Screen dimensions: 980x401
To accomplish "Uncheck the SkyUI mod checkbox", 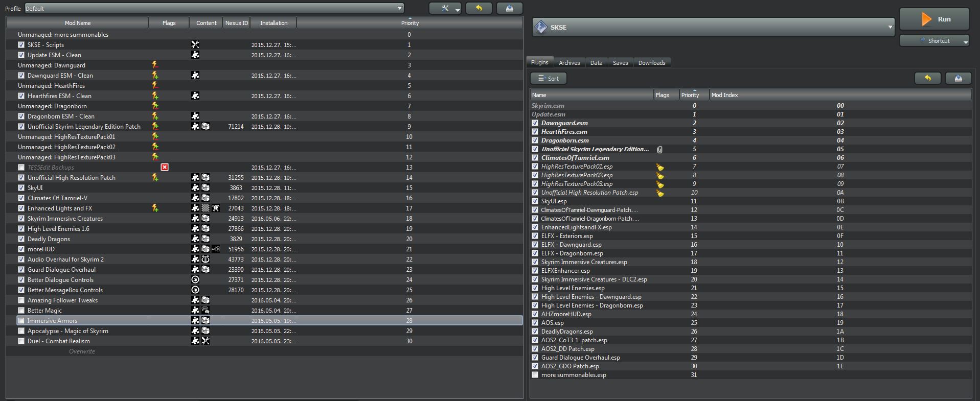I will point(21,187).
